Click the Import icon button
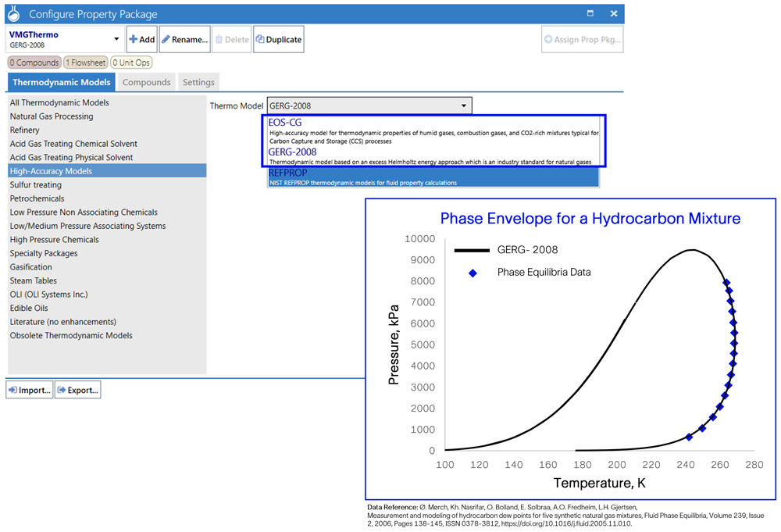 [12, 389]
